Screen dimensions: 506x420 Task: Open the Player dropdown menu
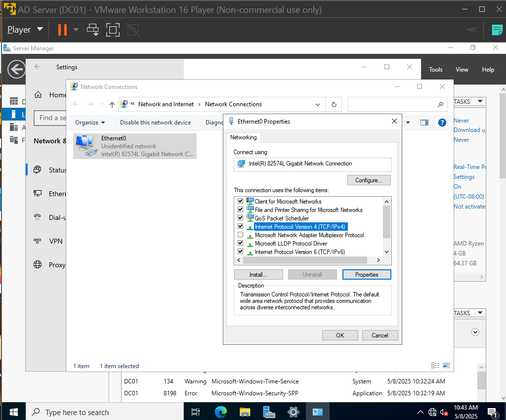pos(25,30)
